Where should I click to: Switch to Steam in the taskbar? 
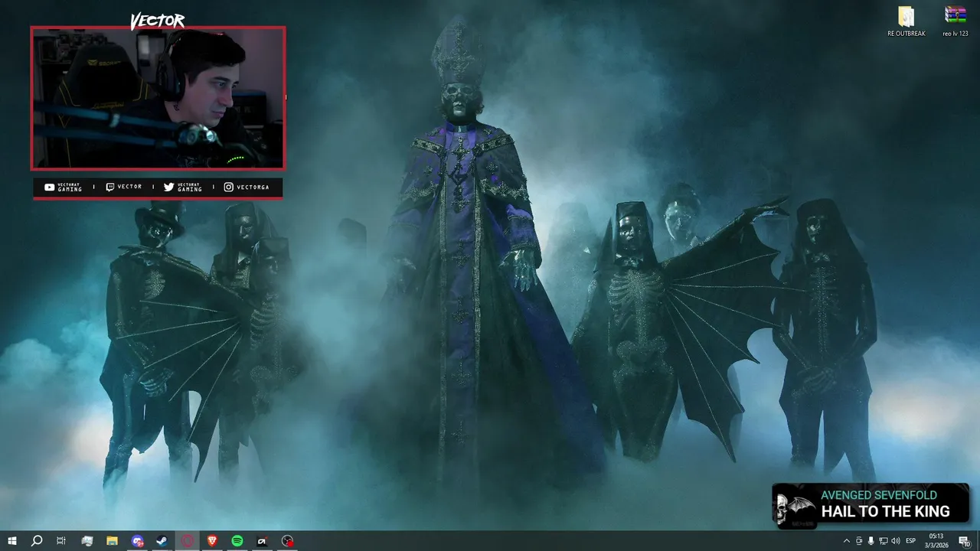click(x=162, y=541)
